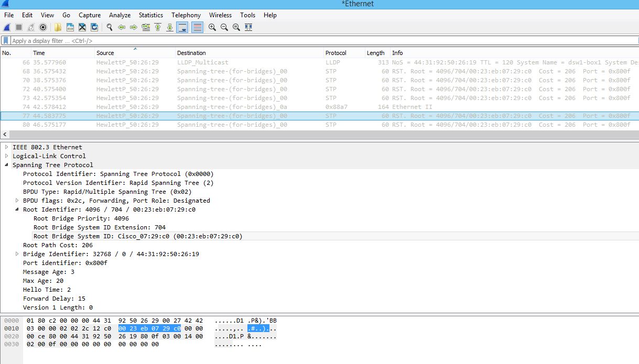Toggle auto-scroll during live capture
Screen dimensions: 639x364
tap(182, 27)
